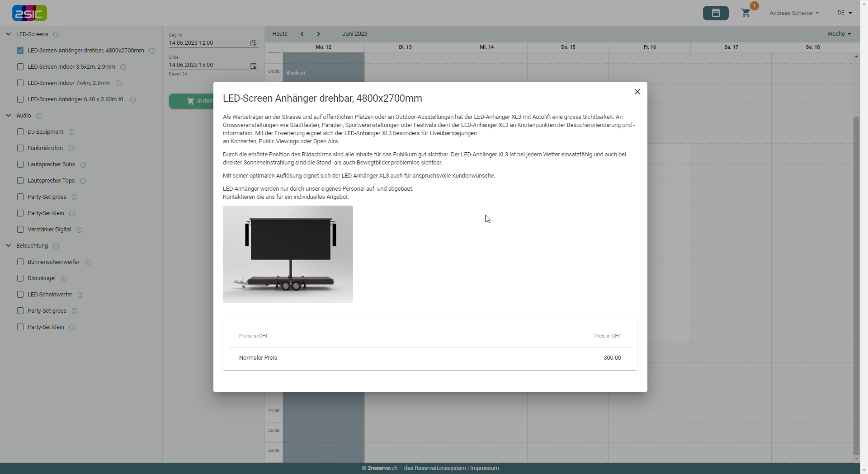Close the product details dialog
Image resolution: width=868 pixels, height=474 pixels.
(637, 92)
